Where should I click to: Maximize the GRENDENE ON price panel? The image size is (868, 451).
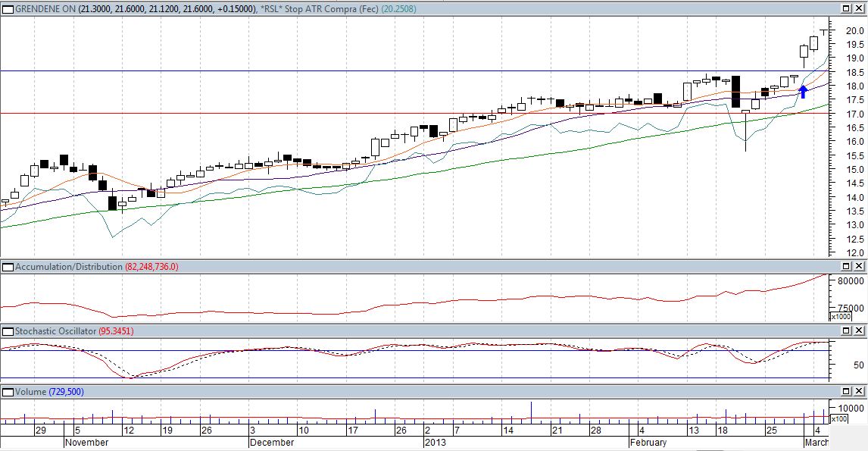847,8
